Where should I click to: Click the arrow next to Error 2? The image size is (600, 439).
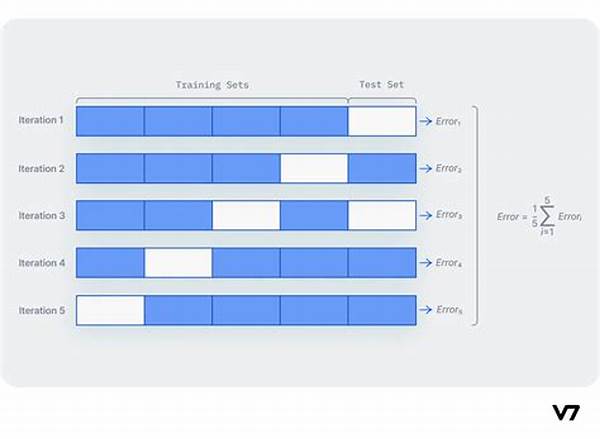pyautogui.click(x=426, y=168)
